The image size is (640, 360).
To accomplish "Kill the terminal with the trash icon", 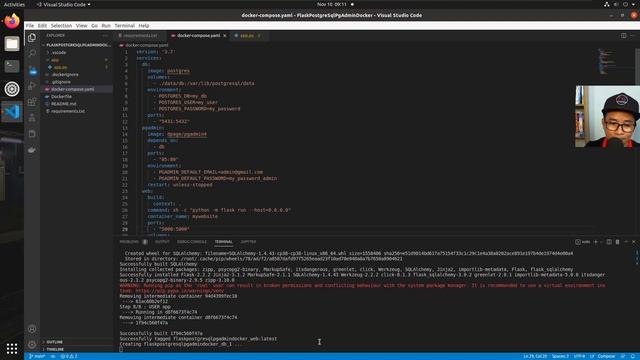I will click(x=617, y=242).
